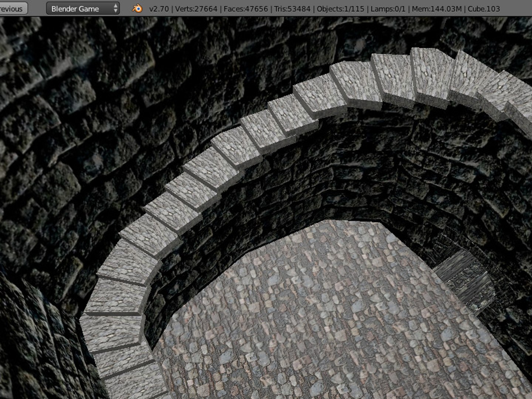Click the Faces:47656 statistic

pyautogui.click(x=246, y=9)
